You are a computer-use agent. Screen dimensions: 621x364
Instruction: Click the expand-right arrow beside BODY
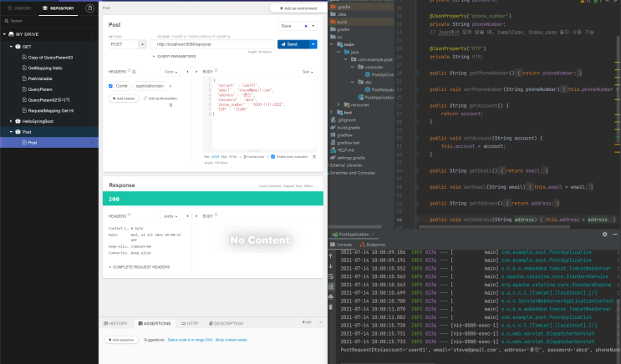point(196,72)
